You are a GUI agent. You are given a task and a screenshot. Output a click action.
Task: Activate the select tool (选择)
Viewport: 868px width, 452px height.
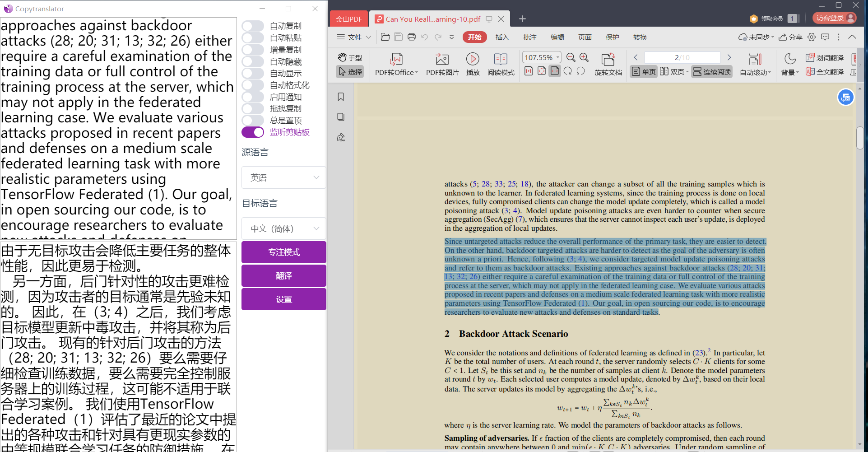pos(350,71)
